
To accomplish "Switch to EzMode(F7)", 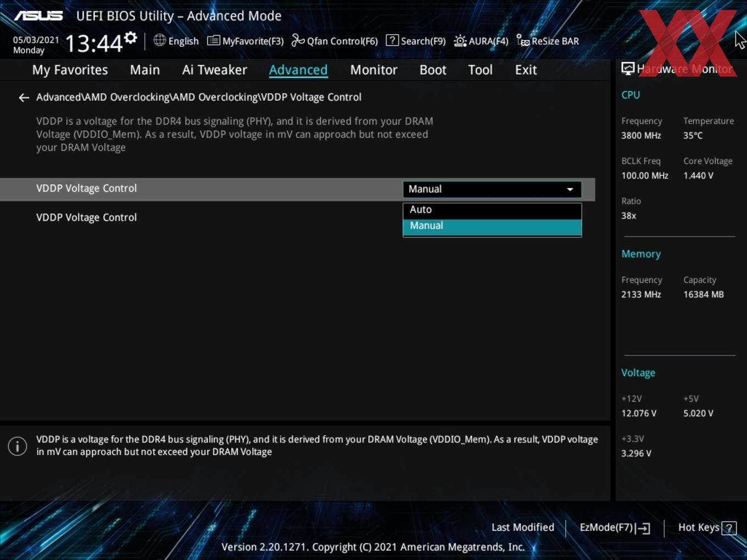I will click(x=615, y=528).
